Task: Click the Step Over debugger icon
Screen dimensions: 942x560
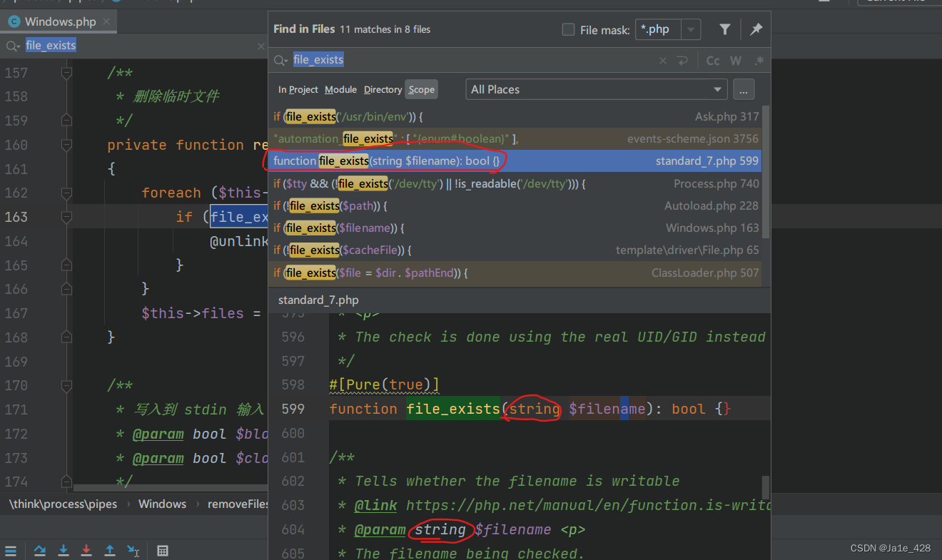Action: tap(39, 550)
